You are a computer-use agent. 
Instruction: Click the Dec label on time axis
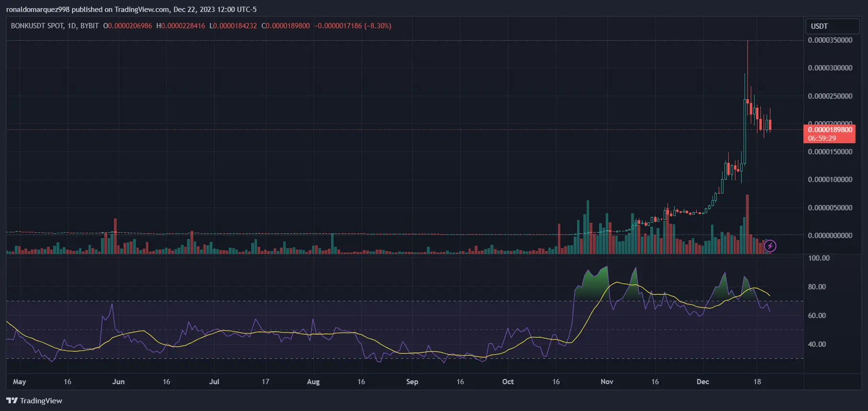point(703,382)
